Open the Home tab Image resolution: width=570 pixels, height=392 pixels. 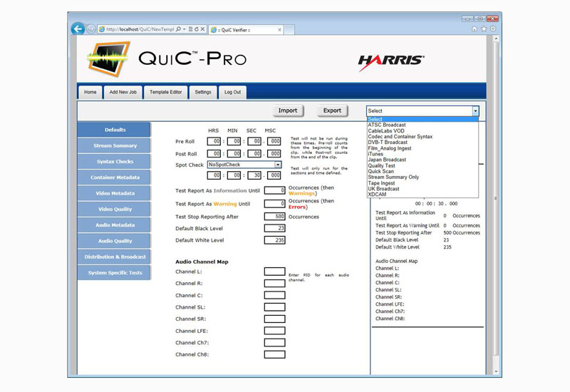tap(90, 93)
